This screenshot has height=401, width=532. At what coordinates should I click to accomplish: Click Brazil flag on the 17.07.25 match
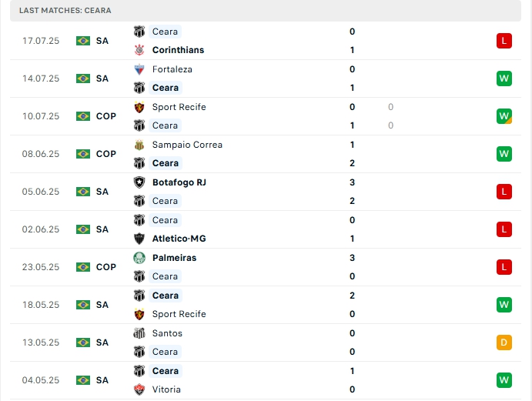[x=83, y=41]
